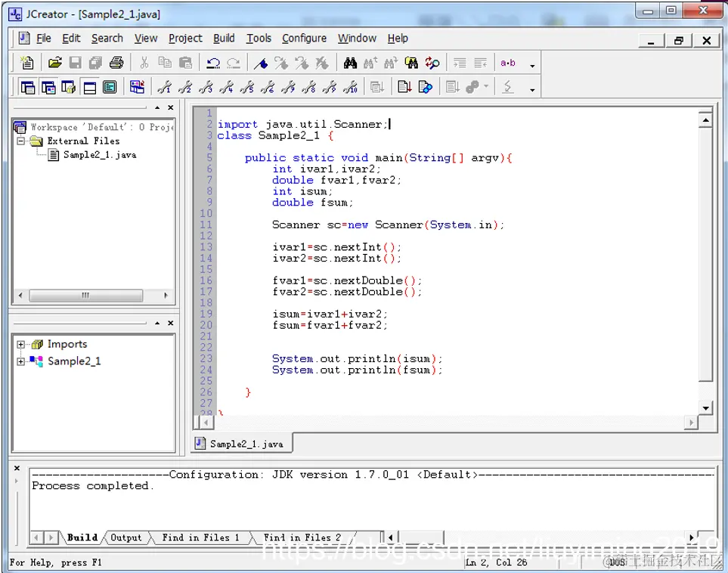The image size is (728, 573).
Task: Click the Compile File icon
Action: pyautogui.click(x=405, y=87)
